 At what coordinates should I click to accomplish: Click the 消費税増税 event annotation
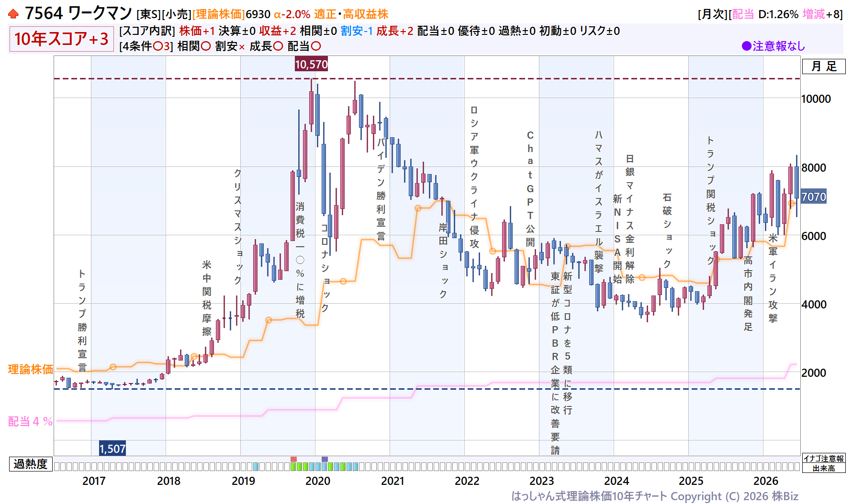[x=300, y=260]
